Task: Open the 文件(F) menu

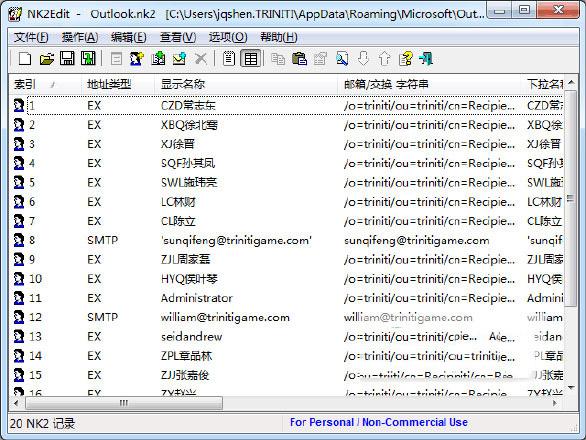Action: [x=31, y=37]
